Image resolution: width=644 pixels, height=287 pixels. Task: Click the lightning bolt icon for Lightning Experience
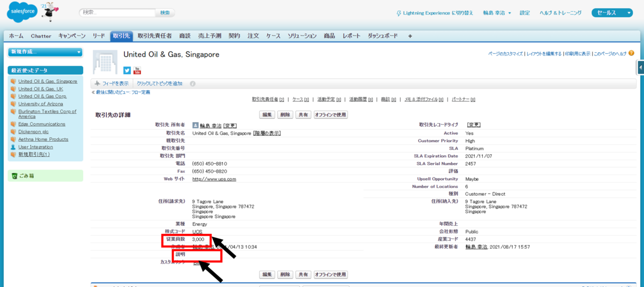[398, 13]
